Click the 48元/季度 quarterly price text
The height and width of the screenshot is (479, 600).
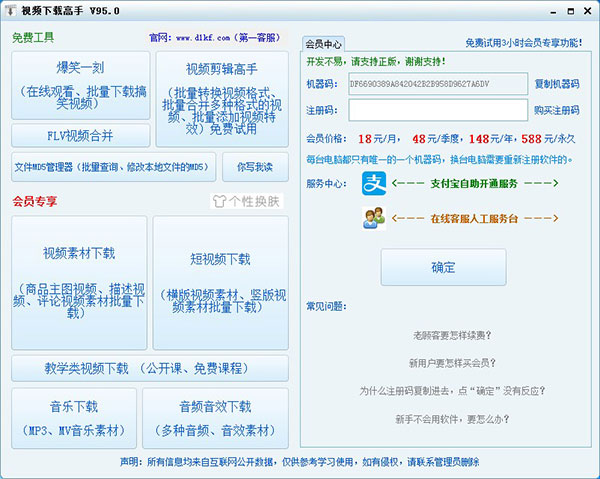[x=437, y=138]
